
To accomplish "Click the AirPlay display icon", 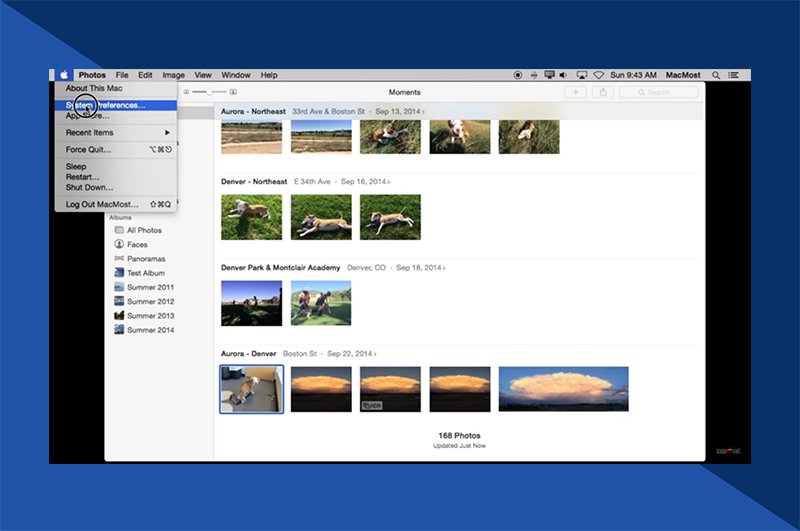I will [x=582, y=75].
